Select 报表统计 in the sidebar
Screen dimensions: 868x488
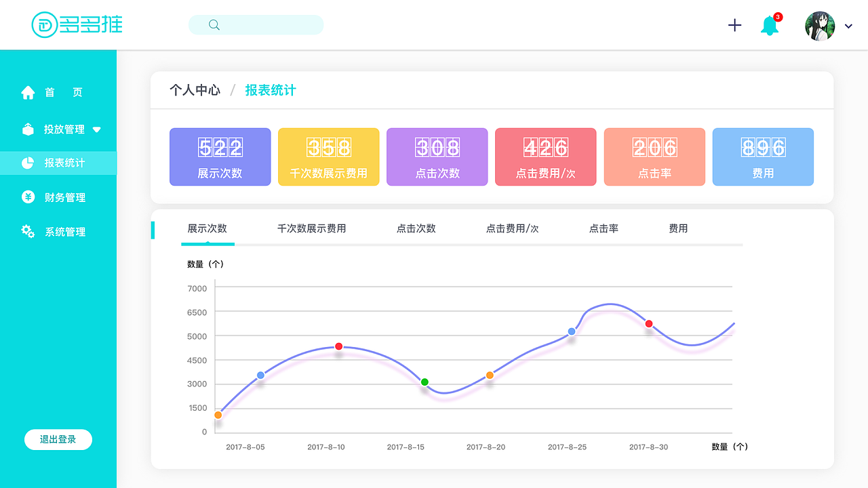(58, 163)
